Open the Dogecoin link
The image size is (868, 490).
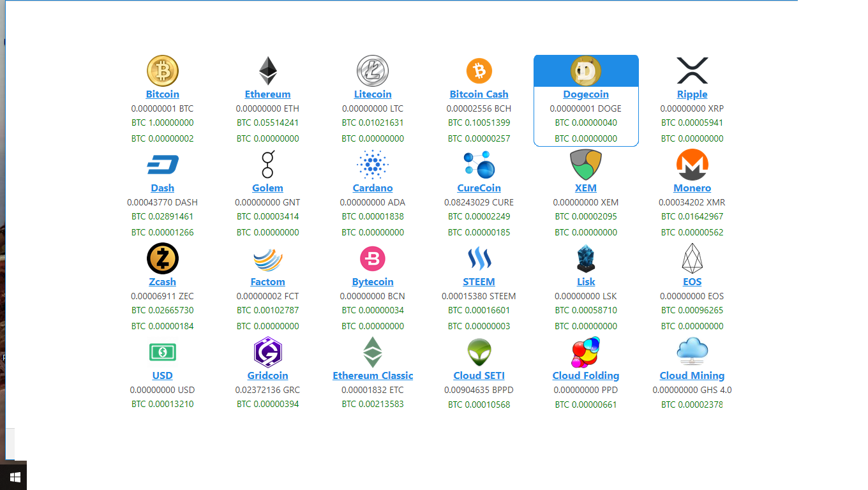586,94
